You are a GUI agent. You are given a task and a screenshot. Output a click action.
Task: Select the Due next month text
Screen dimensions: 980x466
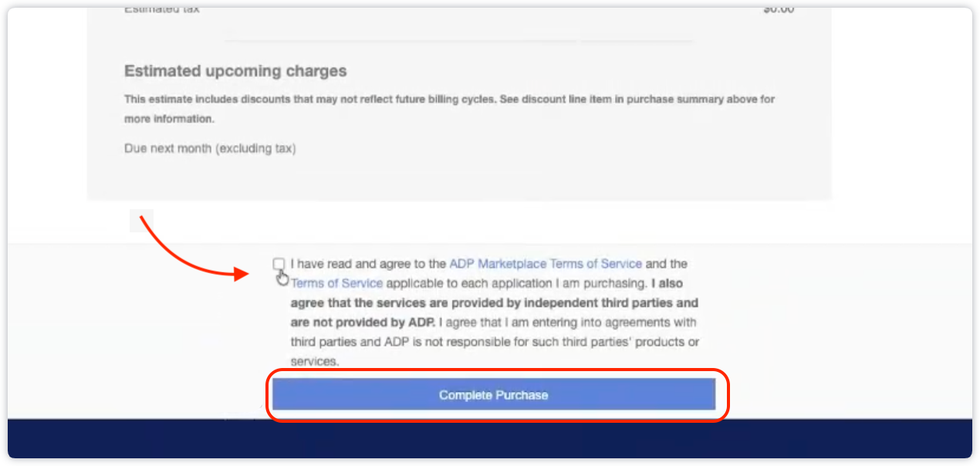coord(209,148)
